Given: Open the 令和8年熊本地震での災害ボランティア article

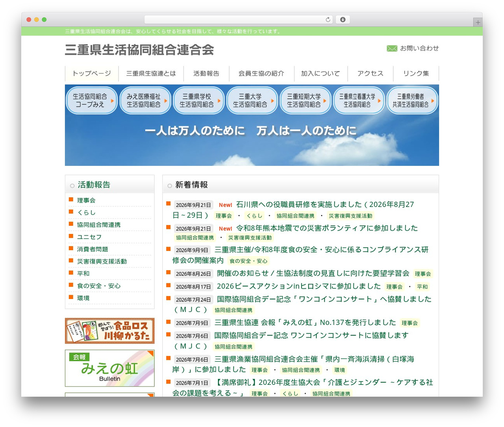Looking at the screenshot, I should (x=327, y=228).
